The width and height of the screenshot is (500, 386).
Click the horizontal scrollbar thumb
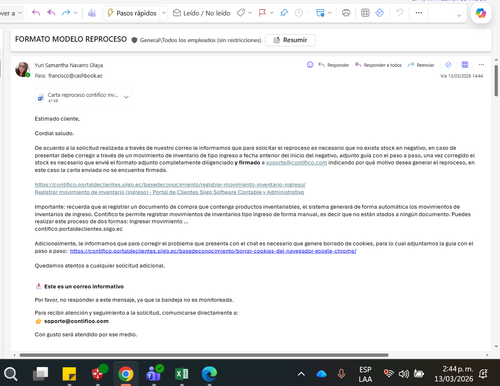(x=204, y=355)
